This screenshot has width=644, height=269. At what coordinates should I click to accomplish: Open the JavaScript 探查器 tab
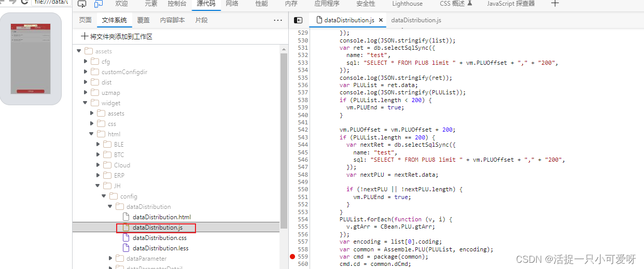[511, 4]
